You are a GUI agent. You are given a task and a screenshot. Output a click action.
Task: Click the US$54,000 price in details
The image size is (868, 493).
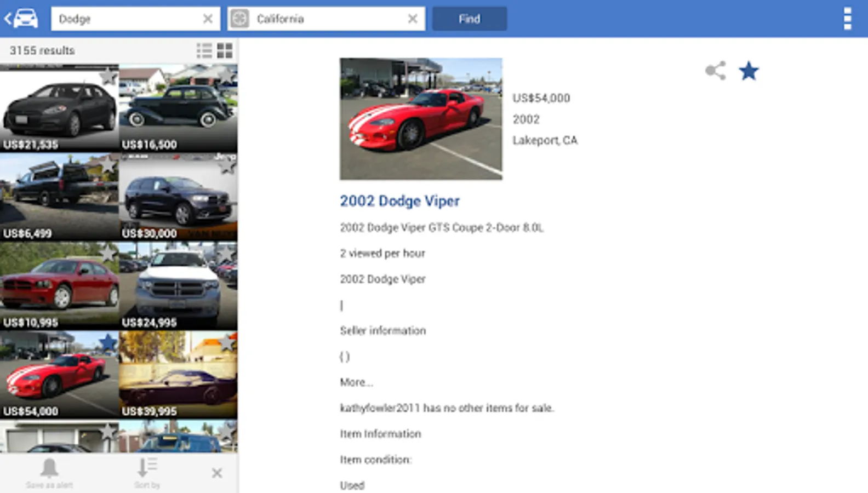(541, 98)
